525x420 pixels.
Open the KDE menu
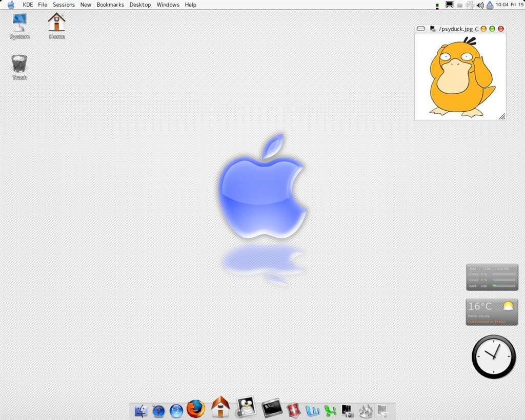pos(28,5)
